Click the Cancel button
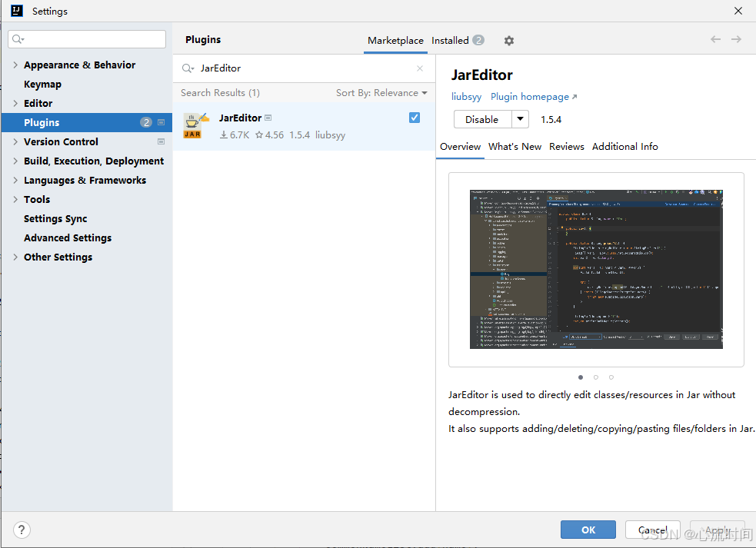The width and height of the screenshot is (756, 548). tap(653, 530)
